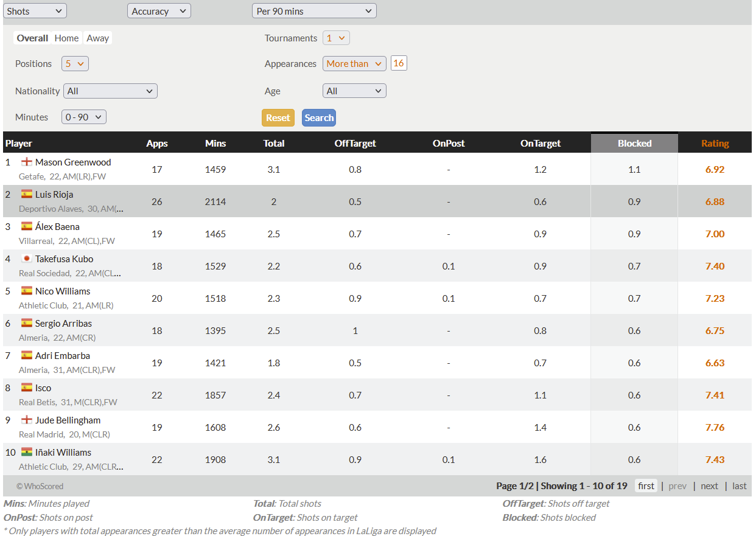Expand the Positions dropdown

(75, 63)
